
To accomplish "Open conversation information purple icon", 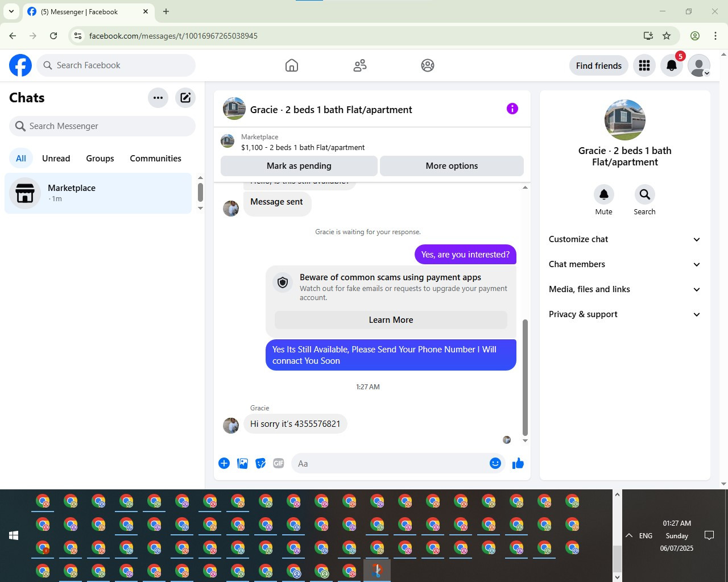I will tap(512, 109).
